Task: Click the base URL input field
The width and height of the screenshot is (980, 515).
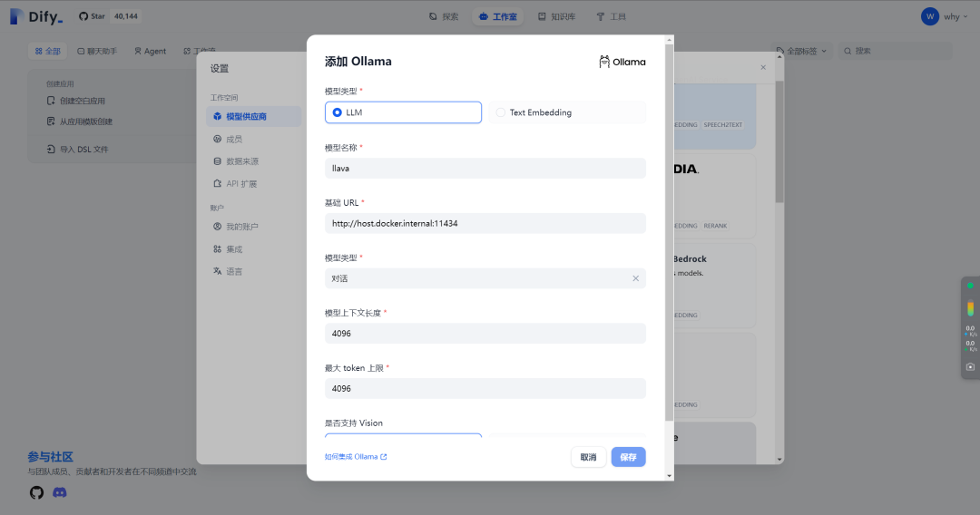Action: click(485, 223)
